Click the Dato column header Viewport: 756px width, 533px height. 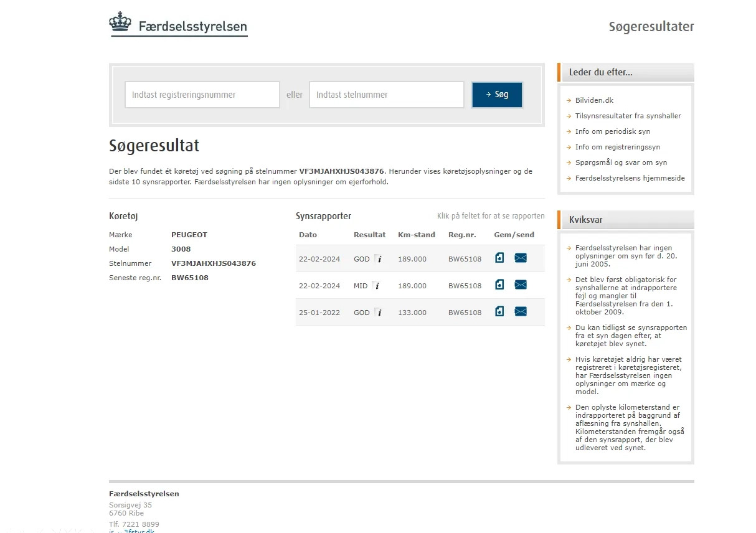click(308, 235)
